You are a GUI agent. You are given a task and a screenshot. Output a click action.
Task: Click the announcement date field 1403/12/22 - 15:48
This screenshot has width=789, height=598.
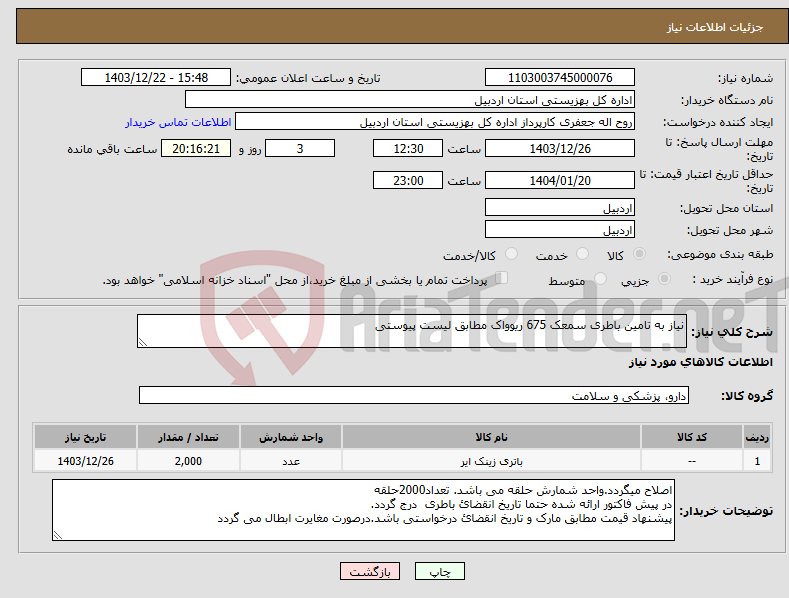point(156,78)
